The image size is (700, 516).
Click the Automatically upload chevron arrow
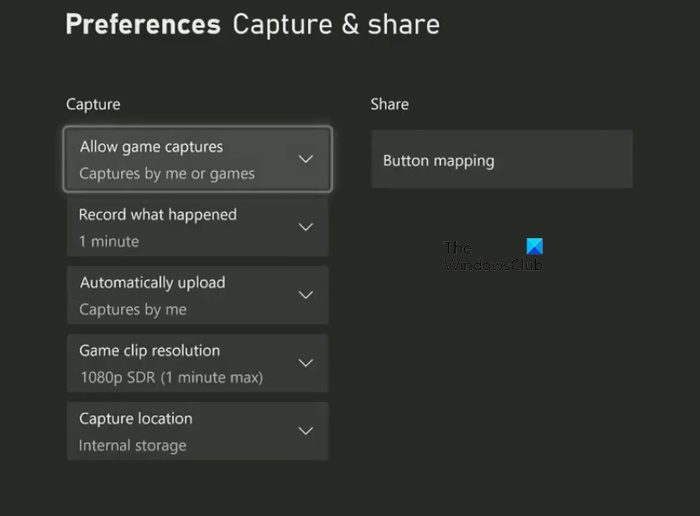tap(306, 295)
